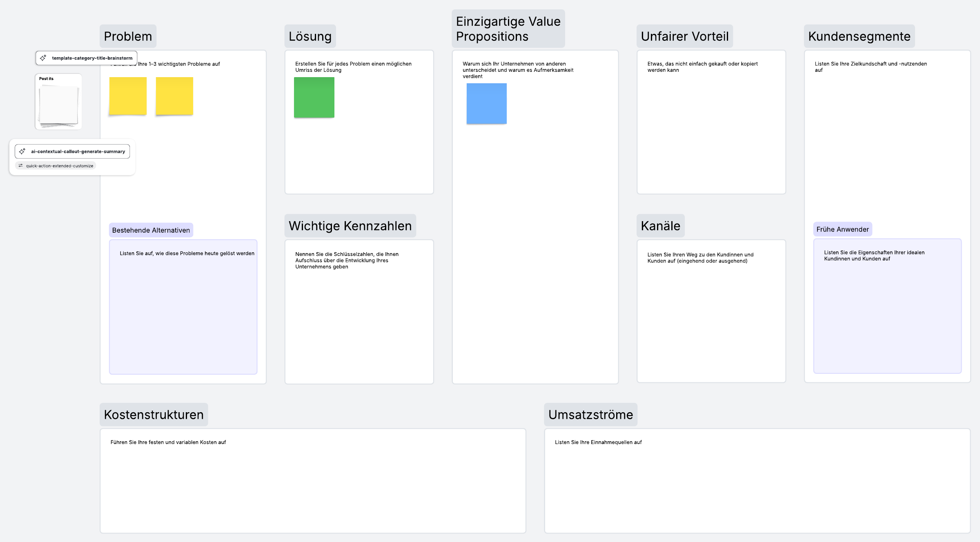Select the Post its sticky note stack
The width and height of the screenshot is (980, 542).
tap(58, 105)
